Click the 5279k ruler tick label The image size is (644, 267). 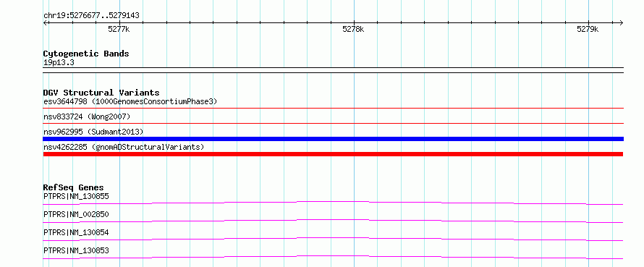point(588,29)
